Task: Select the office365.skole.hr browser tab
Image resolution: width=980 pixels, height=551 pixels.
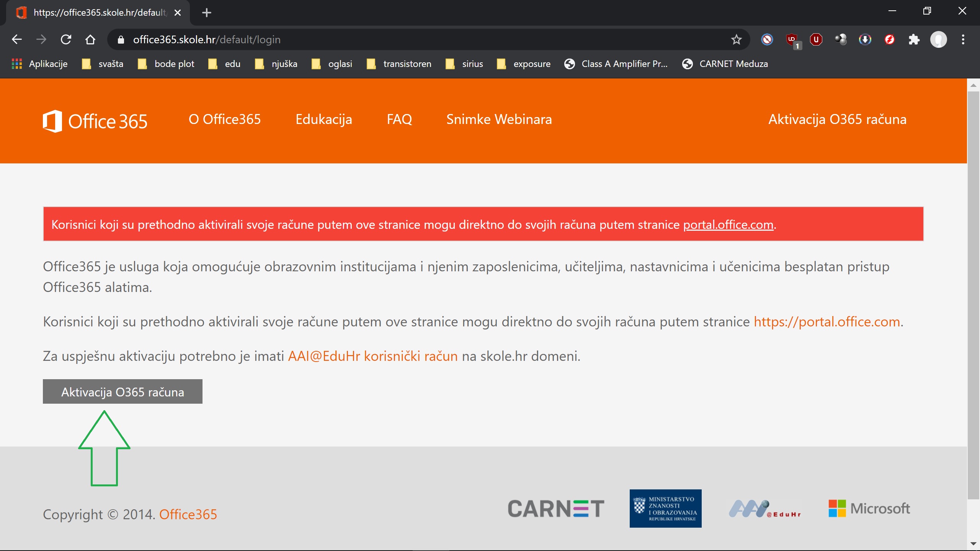Action: (98, 13)
